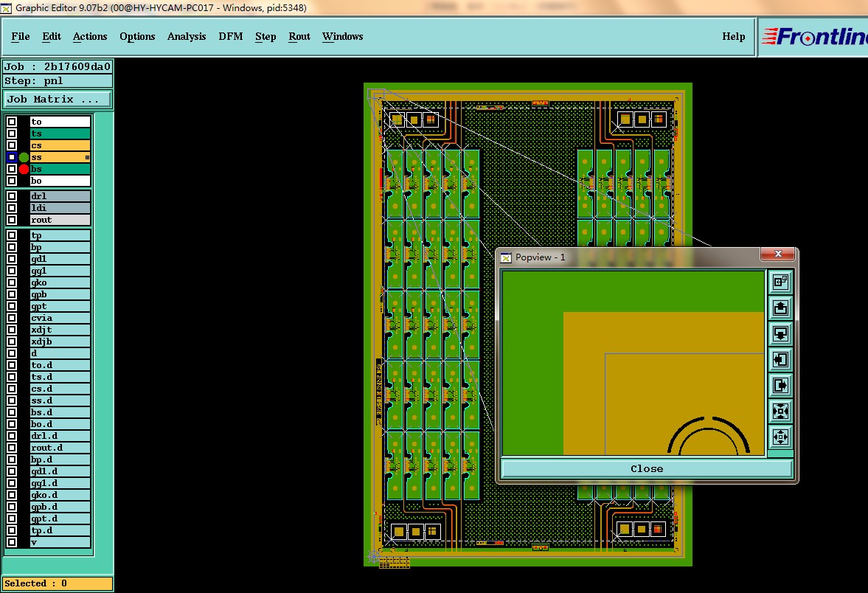Click the Popview zoom-out icon with outward arrows

780,437
